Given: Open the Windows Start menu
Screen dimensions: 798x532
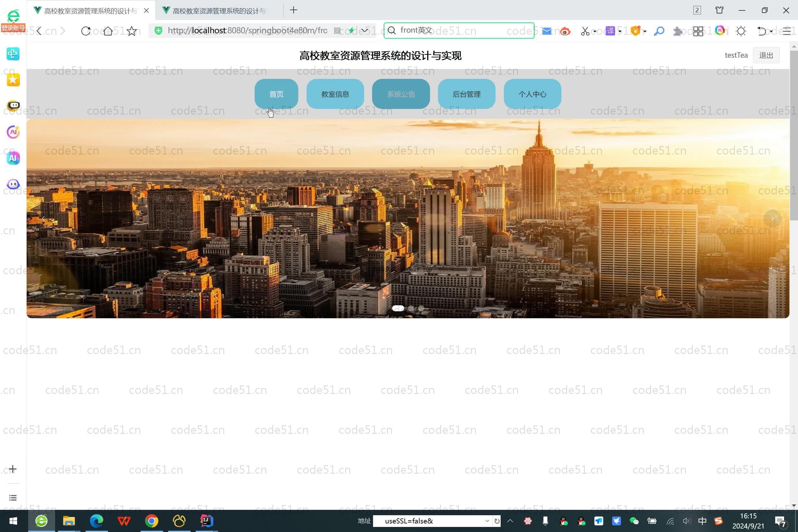Looking at the screenshot, I should click(x=13, y=521).
